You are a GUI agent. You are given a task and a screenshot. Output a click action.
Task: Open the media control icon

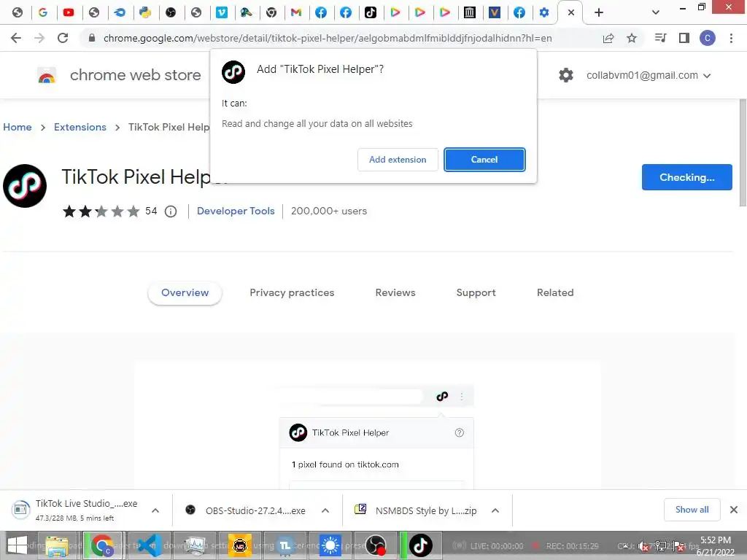660,38
